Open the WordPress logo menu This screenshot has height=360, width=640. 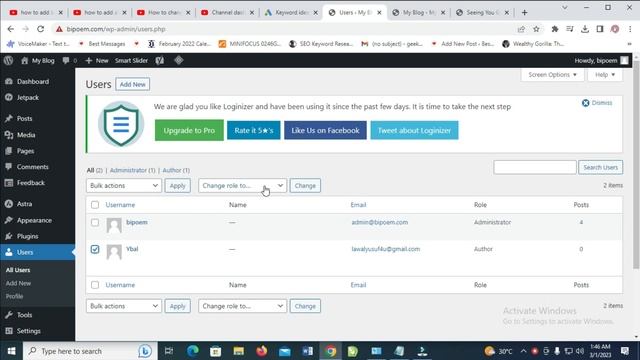click(8, 60)
